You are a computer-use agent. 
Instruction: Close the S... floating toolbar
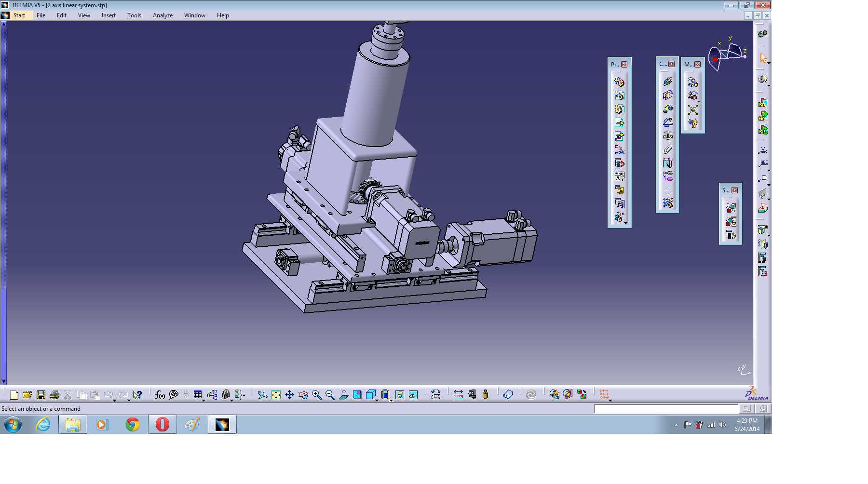pyautogui.click(x=735, y=190)
